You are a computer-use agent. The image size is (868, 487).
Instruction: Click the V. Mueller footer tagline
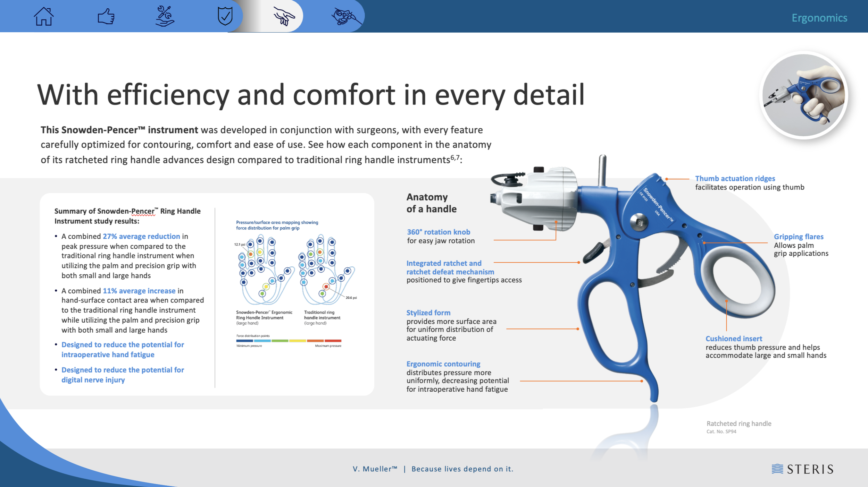(x=433, y=469)
